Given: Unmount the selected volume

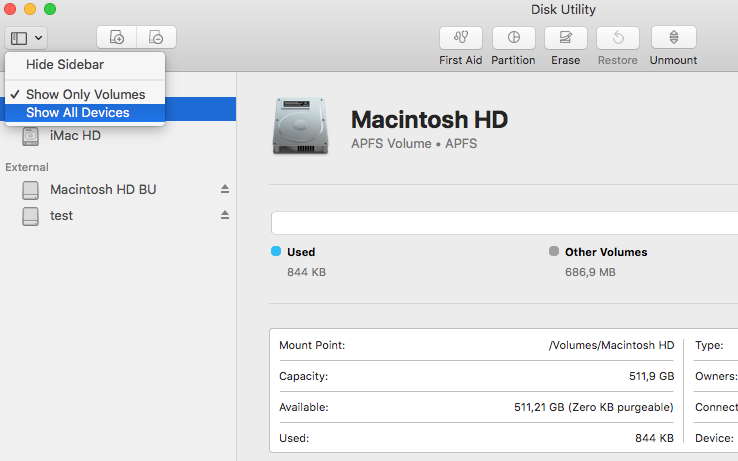Looking at the screenshot, I should [674, 38].
